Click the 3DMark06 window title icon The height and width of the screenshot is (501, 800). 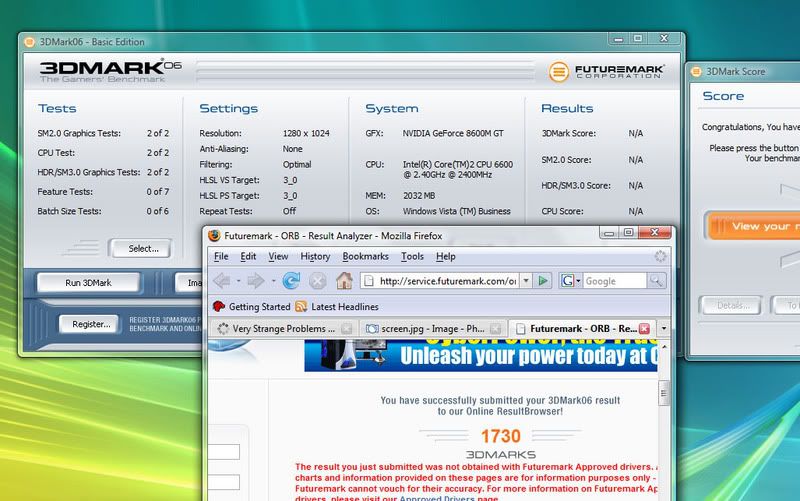30,42
